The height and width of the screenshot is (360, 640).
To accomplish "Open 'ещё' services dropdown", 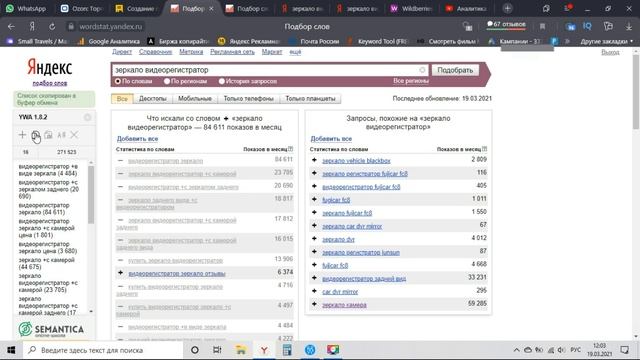I will (295, 52).
